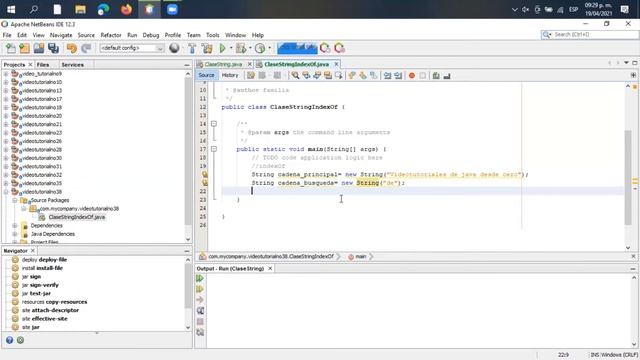Click the memory usage bar in toolbar
The image size is (640, 360).
point(297,48)
